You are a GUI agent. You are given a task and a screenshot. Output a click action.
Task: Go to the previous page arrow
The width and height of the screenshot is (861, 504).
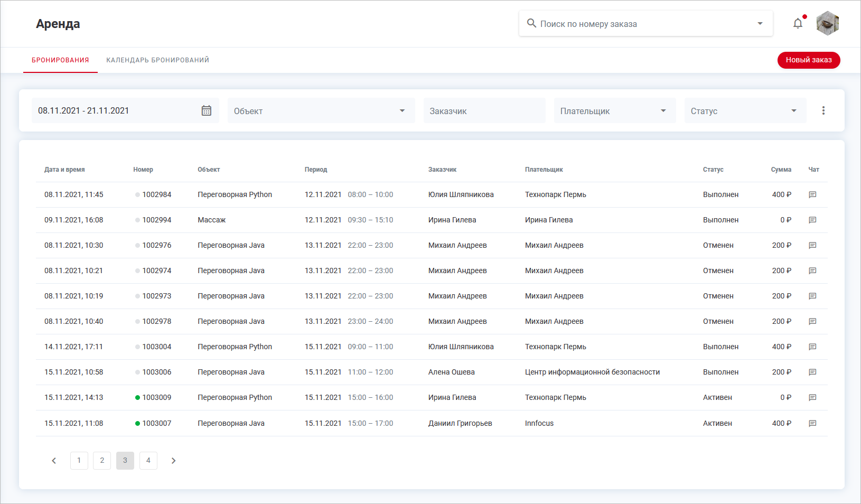(54, 461)
